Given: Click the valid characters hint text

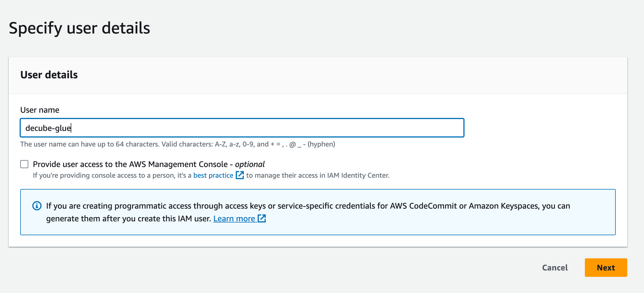Looking at the screenshot, I should click(177, 144).
